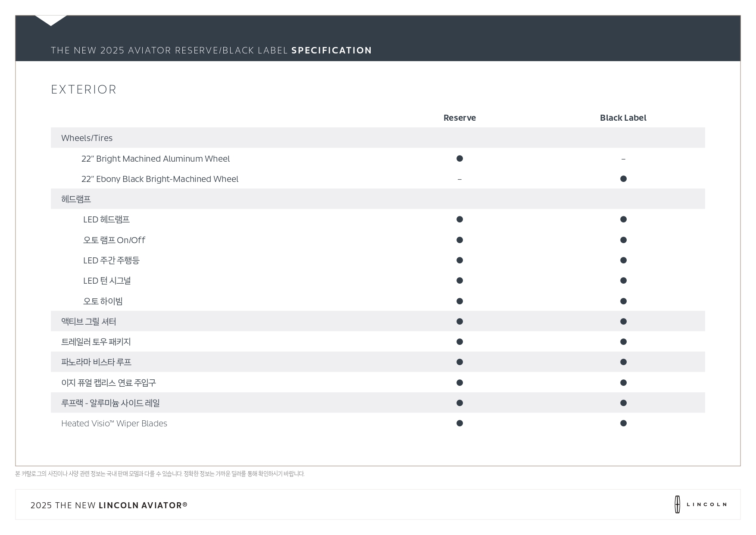Click Black Label dot for 오토 램프 On/Off
The image size is (756, 535).
pos(623,240)
